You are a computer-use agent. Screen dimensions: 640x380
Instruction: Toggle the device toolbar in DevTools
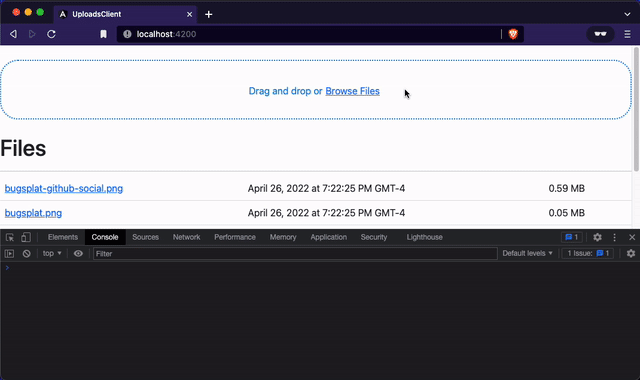coord(26,237)
